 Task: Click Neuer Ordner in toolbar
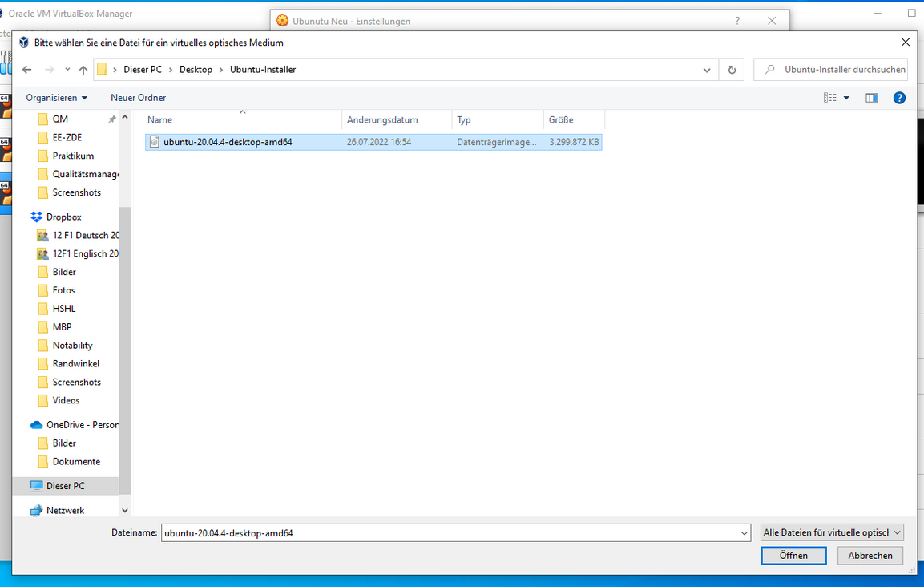[138, 98]
